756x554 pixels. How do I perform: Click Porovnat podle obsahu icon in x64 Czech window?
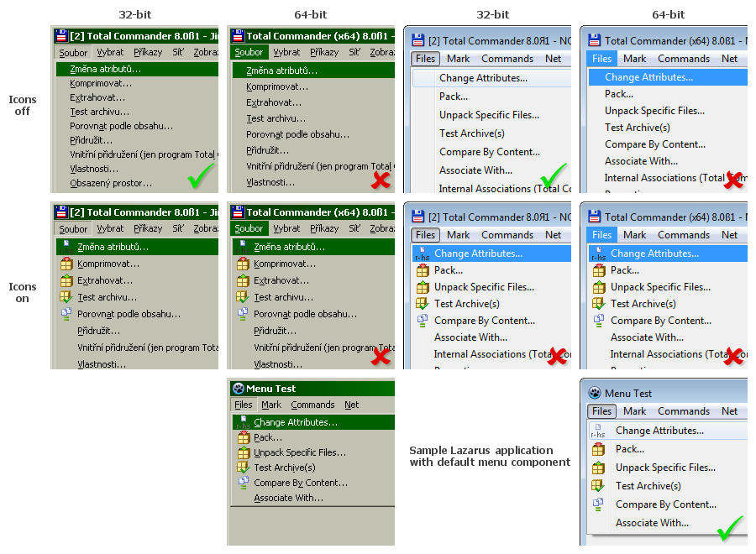[x=243, y=314]
